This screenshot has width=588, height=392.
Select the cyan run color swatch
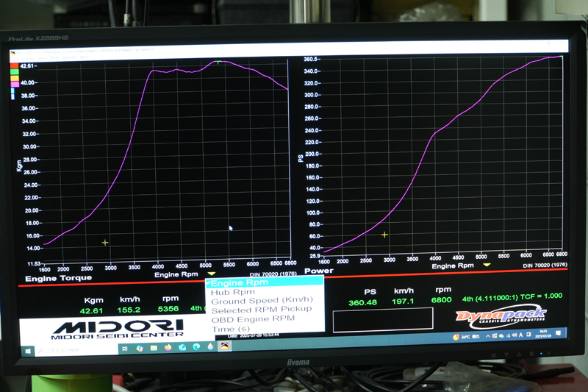[x=12, y=90]
